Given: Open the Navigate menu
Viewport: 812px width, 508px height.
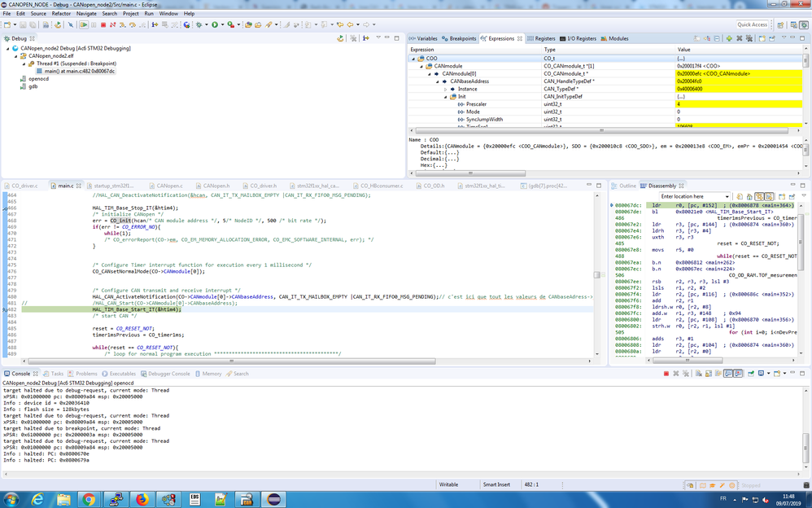Looking at the screenshot, I should pos(86,14).
